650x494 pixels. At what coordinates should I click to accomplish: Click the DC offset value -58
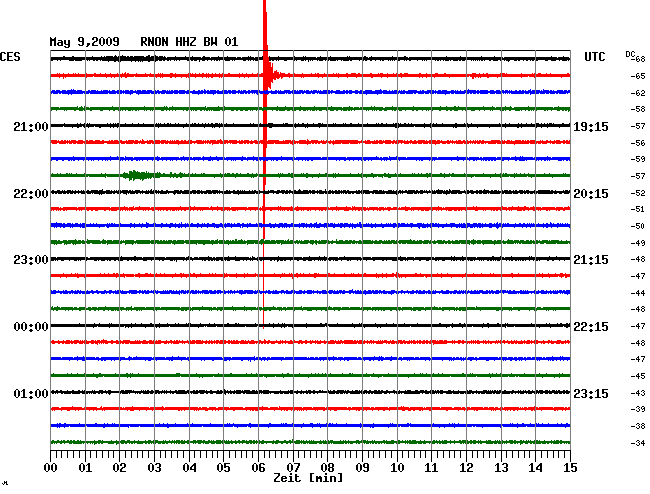[x=638, y=109]
